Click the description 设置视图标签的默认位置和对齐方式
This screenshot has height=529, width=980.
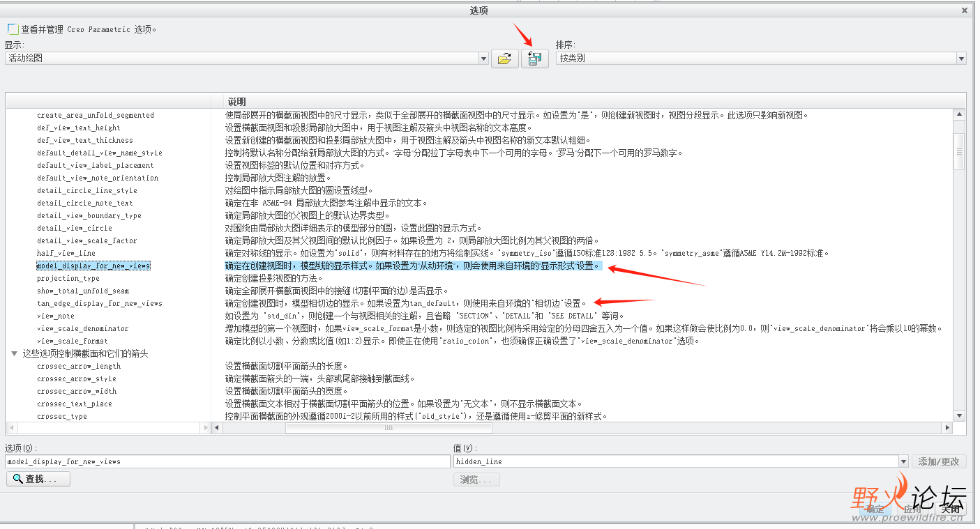(295, 166)
